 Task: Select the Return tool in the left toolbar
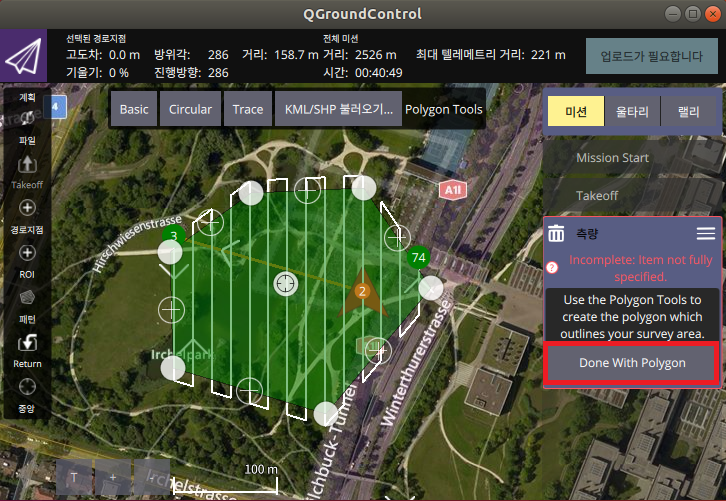click(x=27, y=351)
